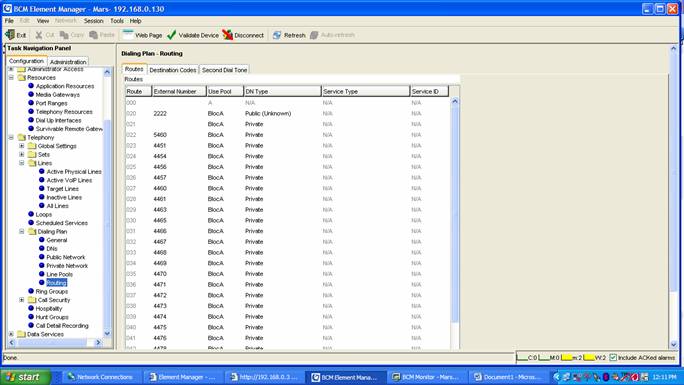Expand the Data Services folder

pyautogui.click(x=11, y=334)
